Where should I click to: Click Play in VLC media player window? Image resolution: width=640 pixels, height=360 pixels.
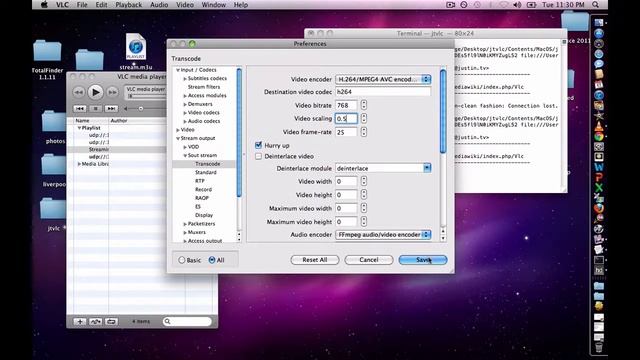click(95, 92)
